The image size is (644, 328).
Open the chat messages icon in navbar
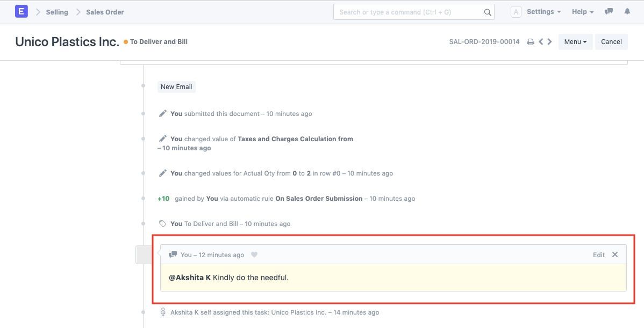609,12
